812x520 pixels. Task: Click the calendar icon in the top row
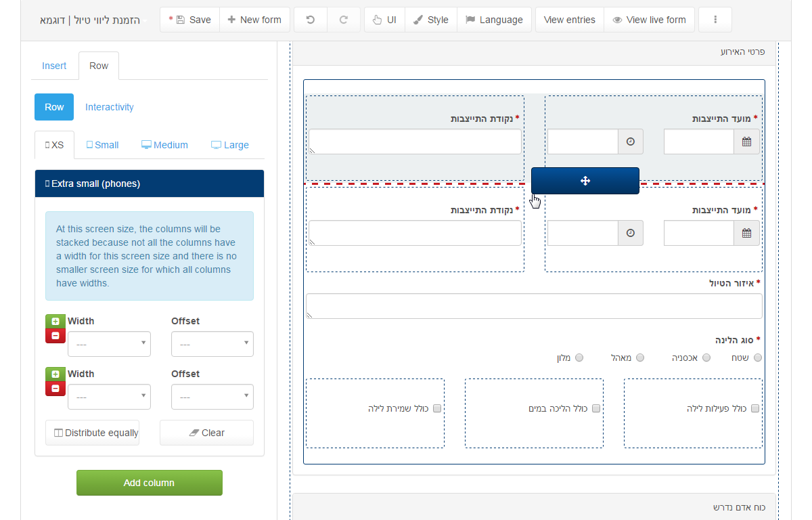point(746,142)
